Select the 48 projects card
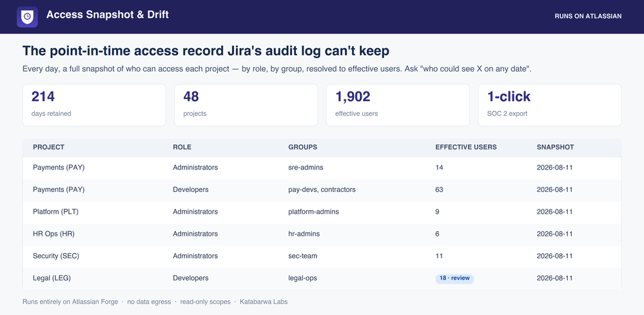The width and height of the screenshot is (644, 315). [x=246, y=105]
